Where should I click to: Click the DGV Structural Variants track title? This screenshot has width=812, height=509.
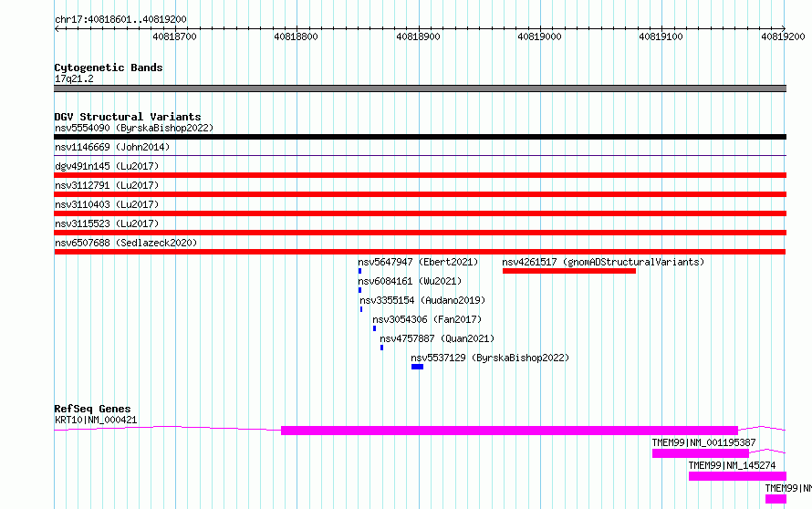click(128, 117)
